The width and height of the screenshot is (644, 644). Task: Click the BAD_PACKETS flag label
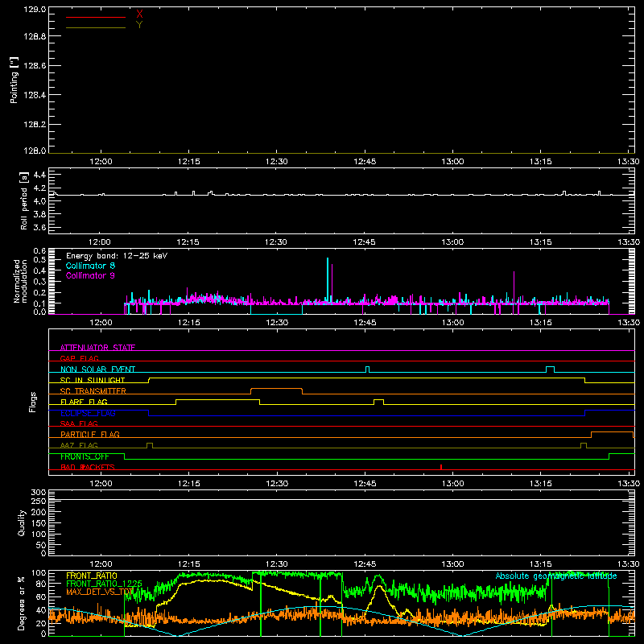tap(88, 467)
